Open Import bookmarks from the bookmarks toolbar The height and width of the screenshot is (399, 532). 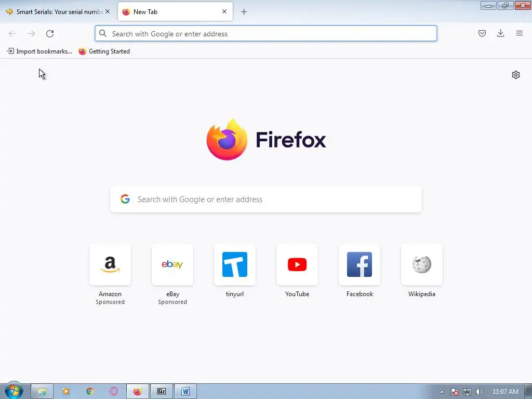[x=39, y=51]
